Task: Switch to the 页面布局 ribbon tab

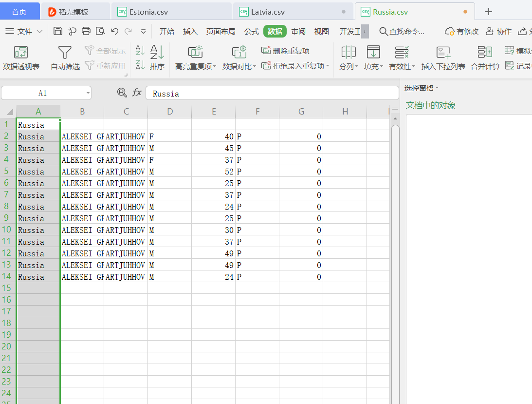Action: 221,31
